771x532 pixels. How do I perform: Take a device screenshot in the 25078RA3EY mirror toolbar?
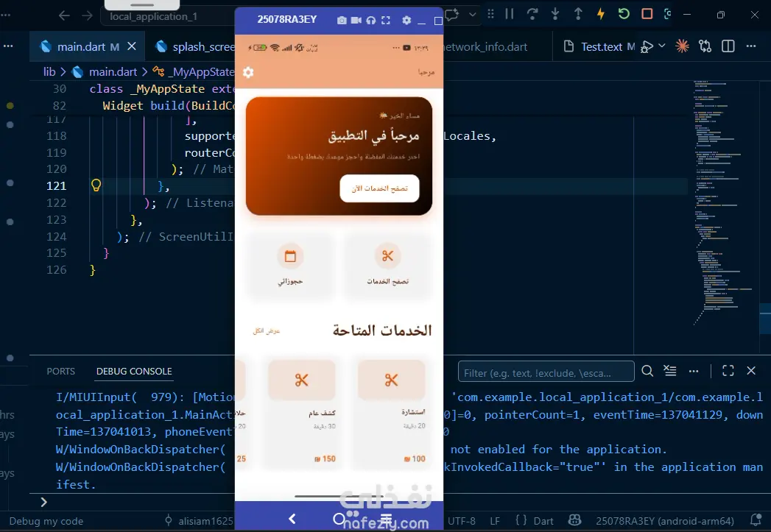click(x=341, y=20)
